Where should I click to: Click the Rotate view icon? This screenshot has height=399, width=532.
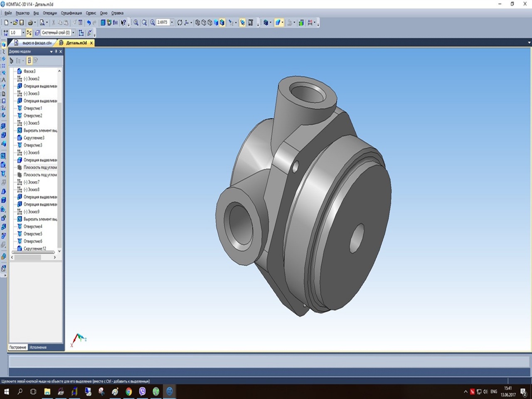(180, 23)
